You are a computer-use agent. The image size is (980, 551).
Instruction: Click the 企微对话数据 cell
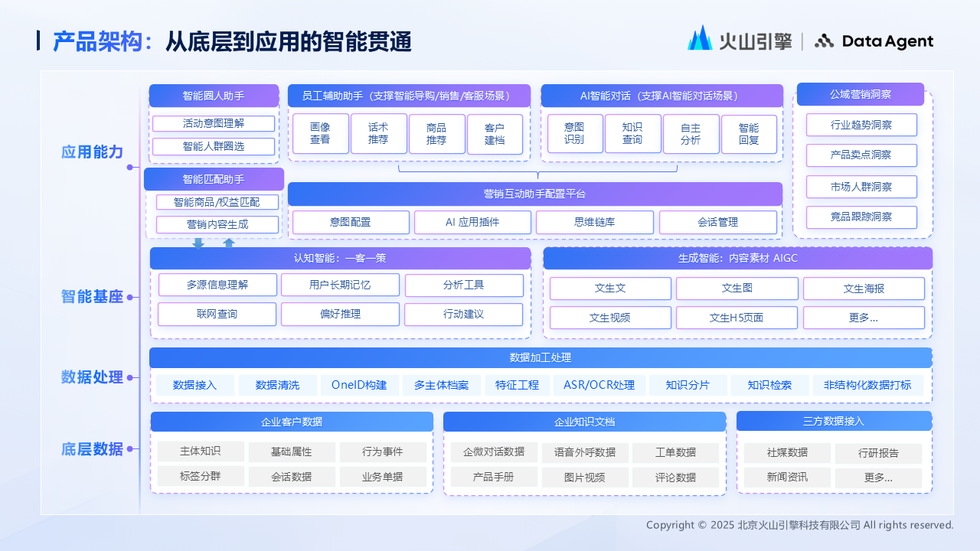click(494, 452)
